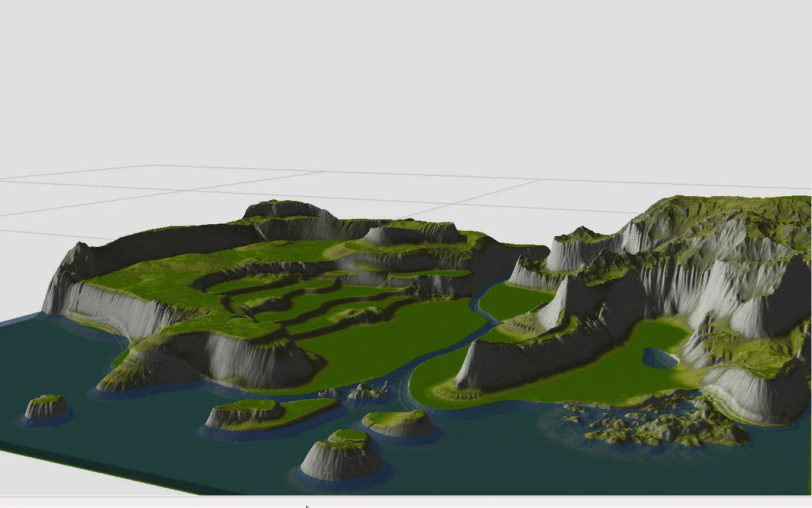Viewport: 812px width, 508px height.
Task: Click the cone-shaped island at bottom center
Action: pyautogui.click(x=342, y=456)
